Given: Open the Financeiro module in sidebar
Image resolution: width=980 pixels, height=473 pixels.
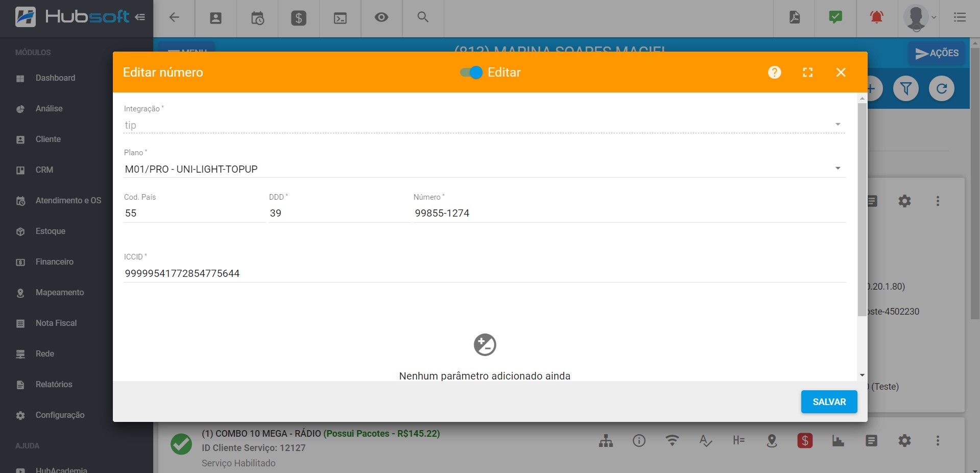Looking at the screenshot, I should click(x=54, y=262).
